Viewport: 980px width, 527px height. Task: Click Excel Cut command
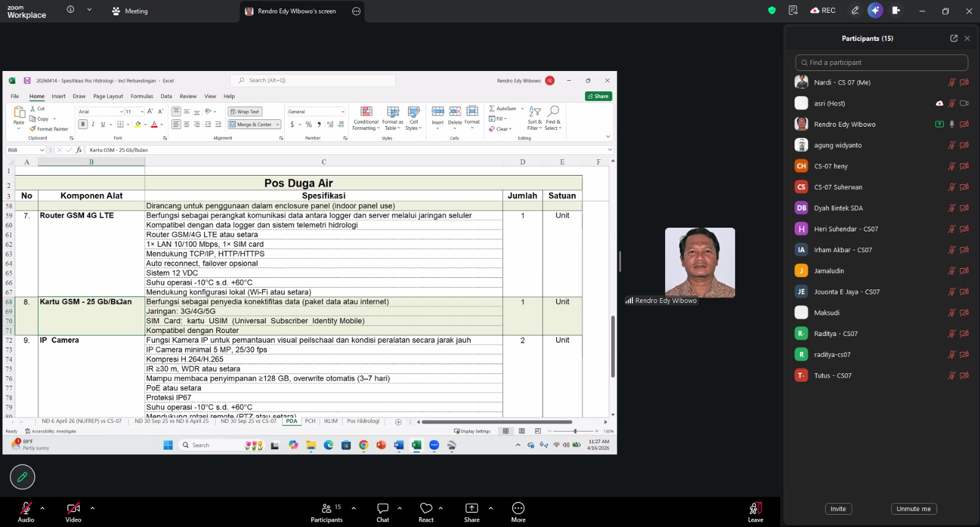[x=37, y=108]
